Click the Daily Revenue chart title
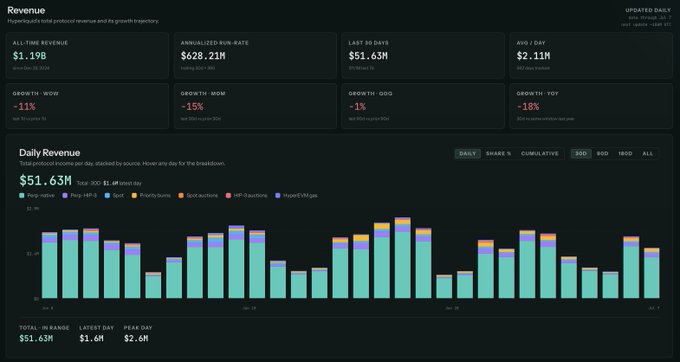The width and height of the screenshot is (680, 362). (x=49, y=153)
